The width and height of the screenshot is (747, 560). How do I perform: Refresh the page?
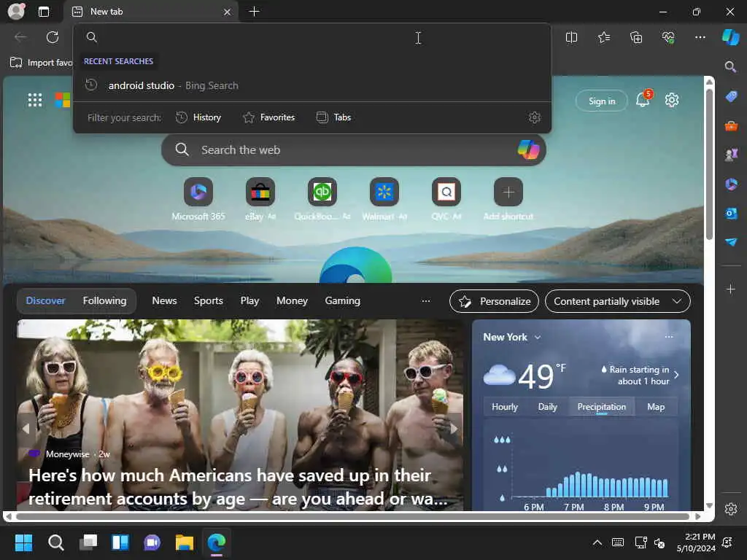click(53, 37)
